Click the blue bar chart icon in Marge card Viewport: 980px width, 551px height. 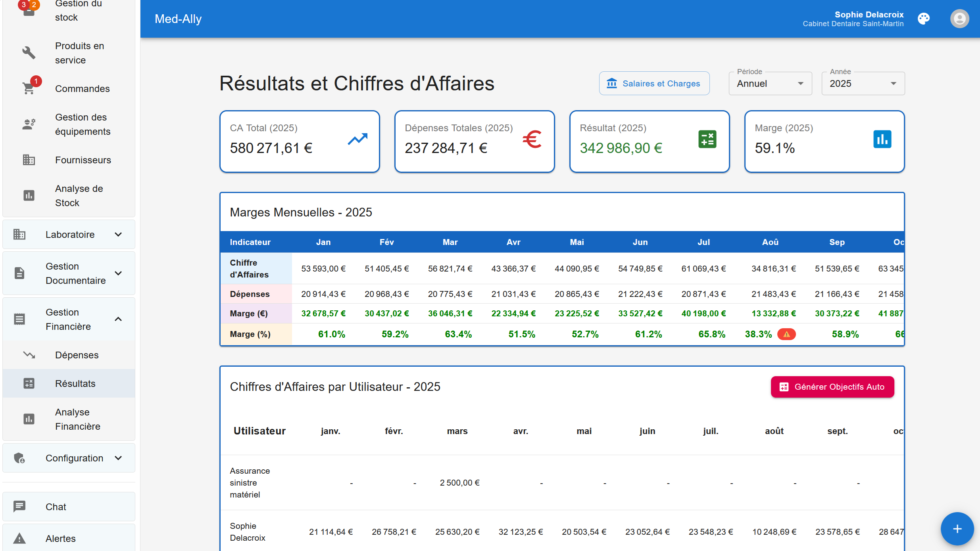(882, 139)
